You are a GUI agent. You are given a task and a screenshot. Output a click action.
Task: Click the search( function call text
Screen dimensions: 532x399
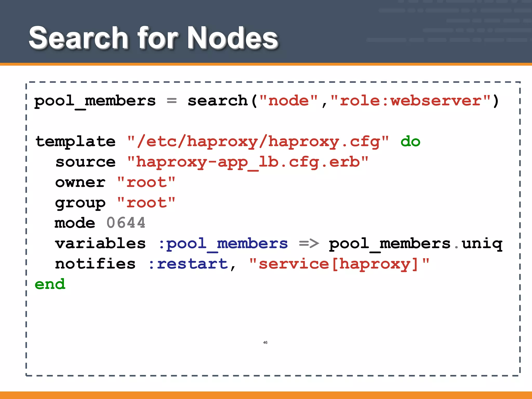[x=223, y=101]
